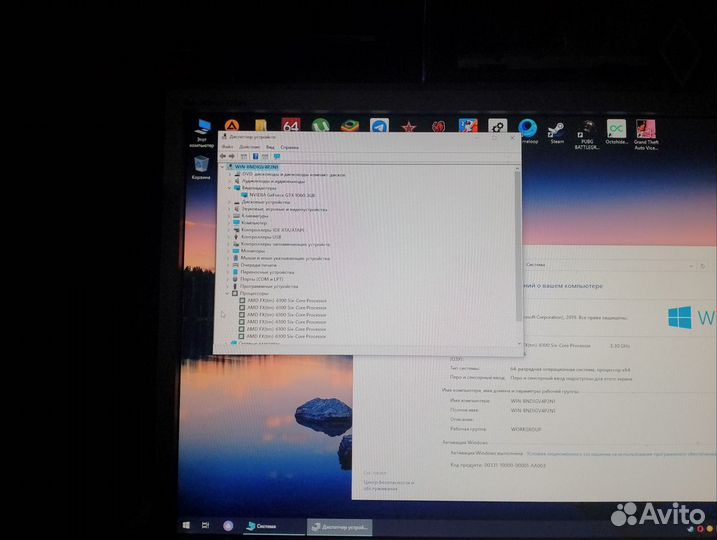Open the Steam desktop shortcut

[557, 129]
